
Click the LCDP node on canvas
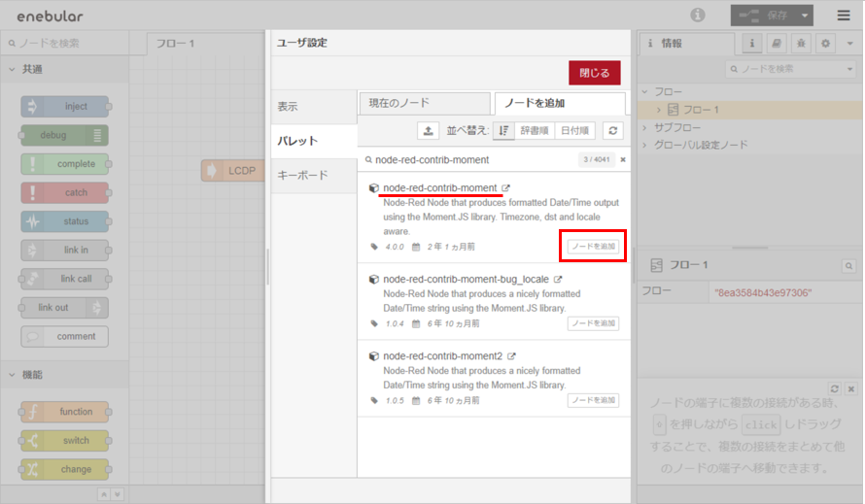point(233,170)
